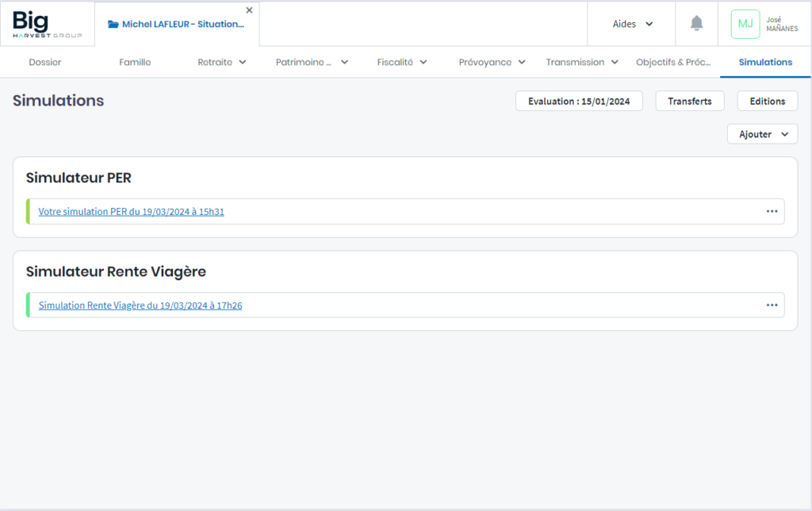Expand the Fiscalité menu
Image resolution: width=812 pixels, height=511 pixels.
[x=402, y=62]
